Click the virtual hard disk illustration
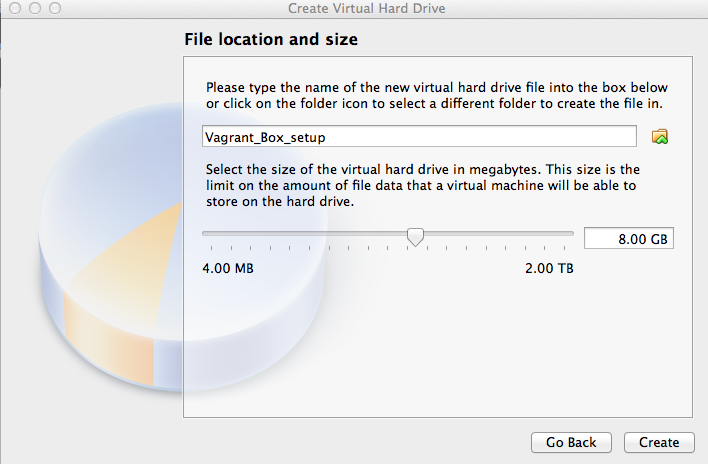Viewport: 708px width, 464px height. point(182,246)
